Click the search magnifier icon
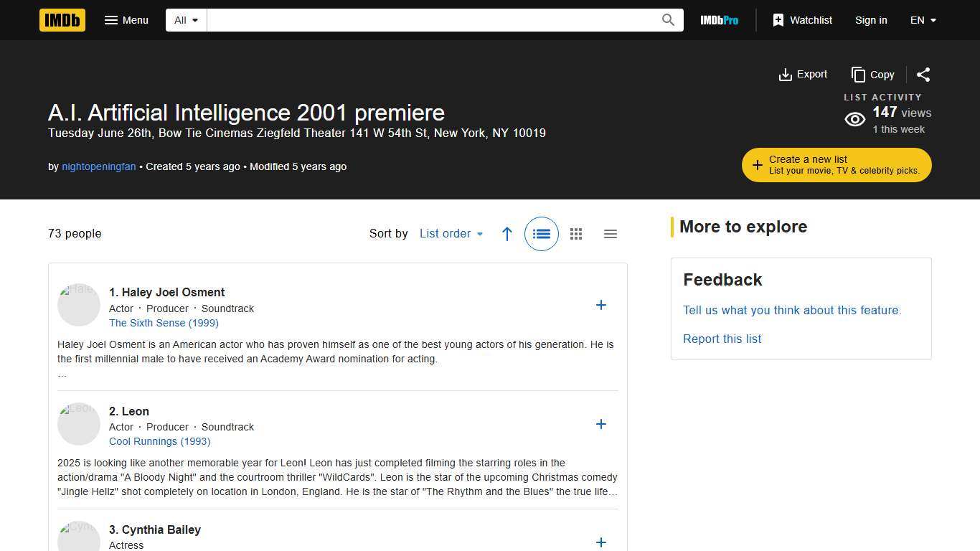The height and width of the screenshot is (551, 980). (x=668, y=20)
